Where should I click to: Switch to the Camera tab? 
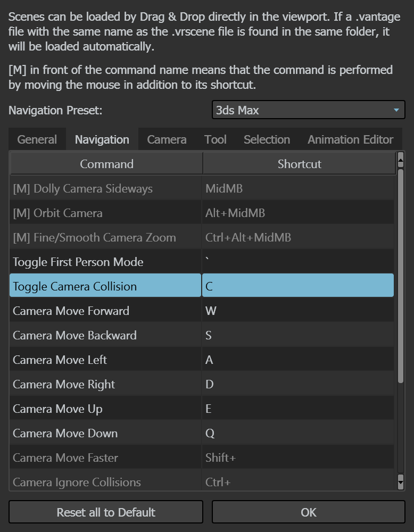click(x=167, y=139)
